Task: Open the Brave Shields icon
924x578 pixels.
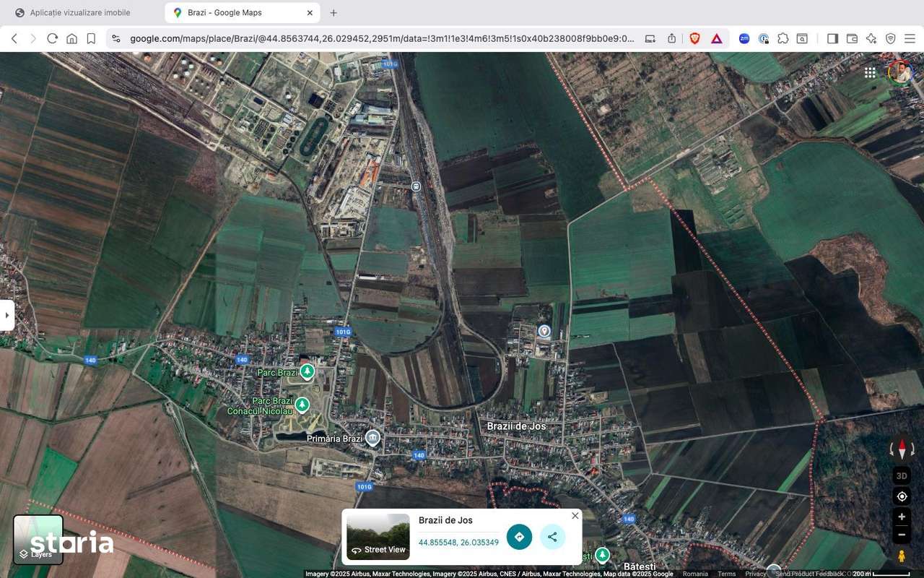Action: pos(694,38)
